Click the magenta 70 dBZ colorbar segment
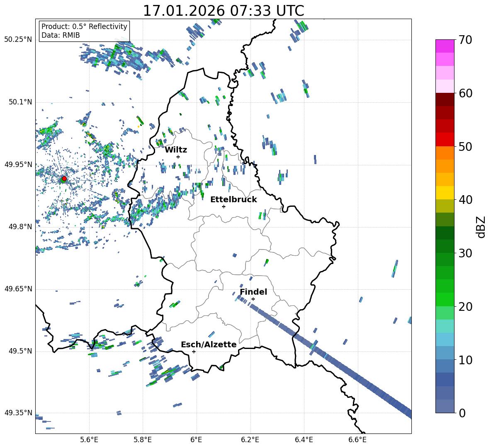 [445, 46]
